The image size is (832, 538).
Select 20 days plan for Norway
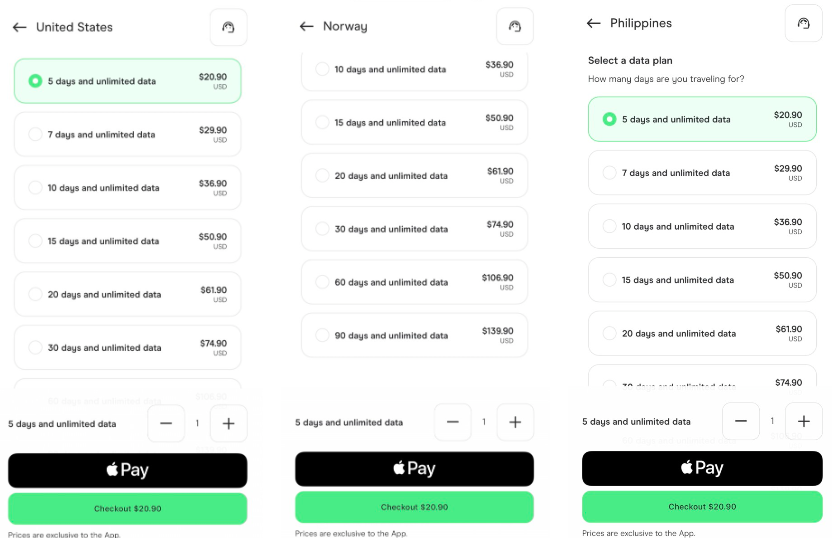[x=414, y=175]
